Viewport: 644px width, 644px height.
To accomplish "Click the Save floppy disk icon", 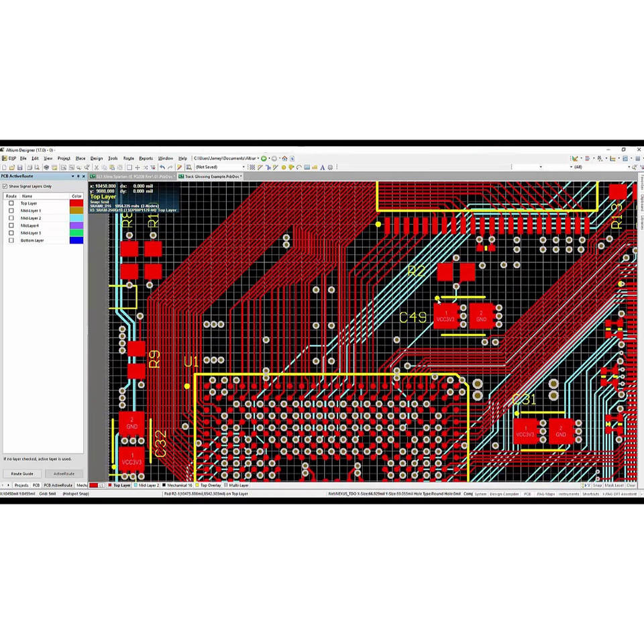I will pos(19,167).
